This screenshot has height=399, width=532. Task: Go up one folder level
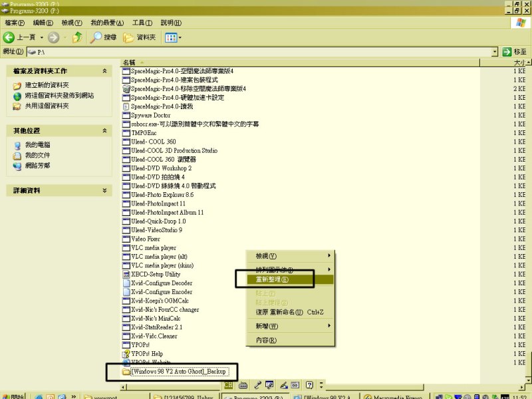(x=77, y=37)
